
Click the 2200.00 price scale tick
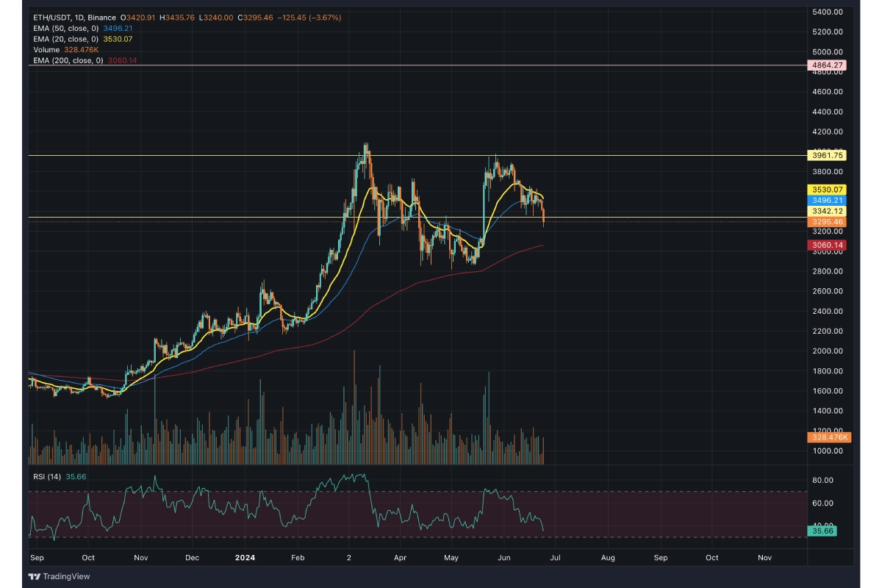[x=828, y=331]
